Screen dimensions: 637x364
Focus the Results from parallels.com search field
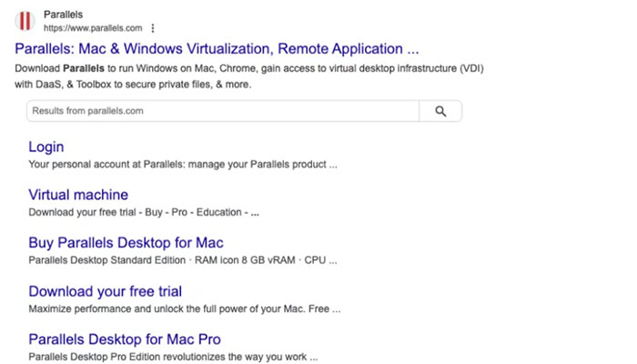(x=223, y=111)
